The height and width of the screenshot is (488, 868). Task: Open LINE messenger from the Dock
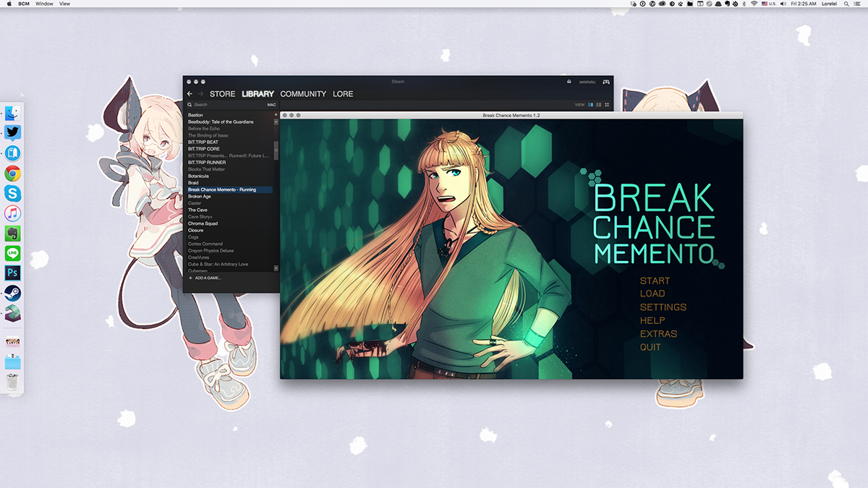pyautogui.click(x=12, y=253)
